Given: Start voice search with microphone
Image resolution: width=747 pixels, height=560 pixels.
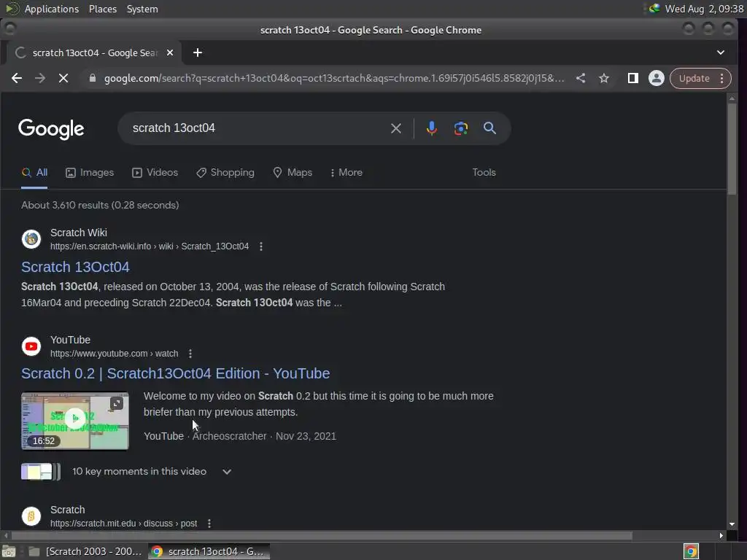Looking at the screenshot, I should [431, 128].
